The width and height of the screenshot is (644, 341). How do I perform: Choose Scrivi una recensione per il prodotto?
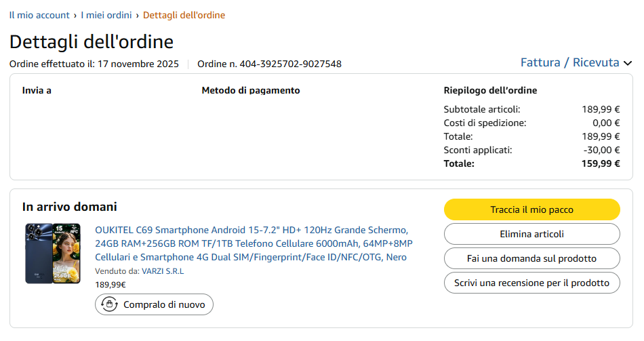531,283
